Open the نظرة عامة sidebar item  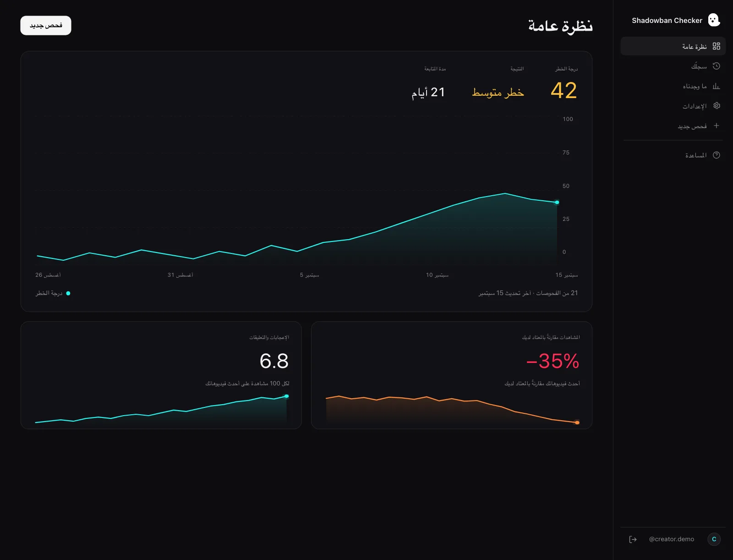click(x=673, y=46)
